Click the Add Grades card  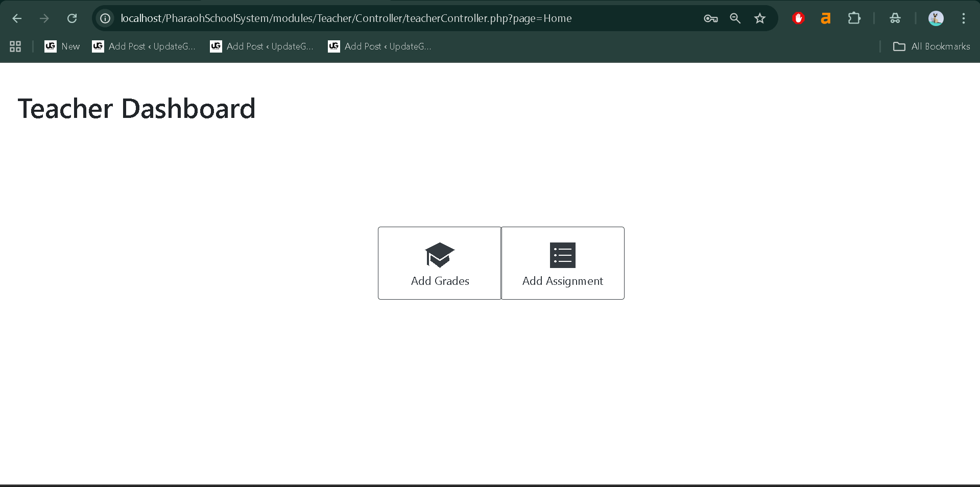tap(439, 263)
